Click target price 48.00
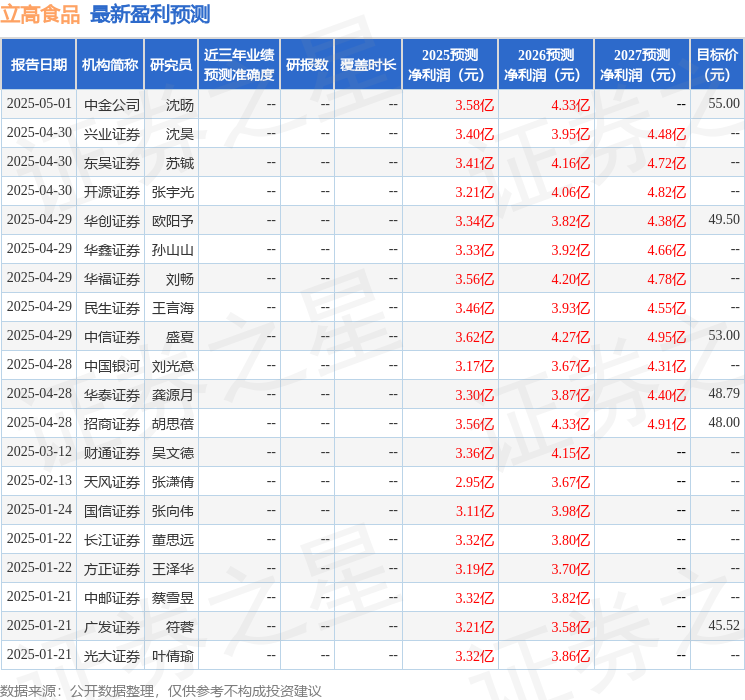This screenshot has width=745, height=700. coord(724,422)
